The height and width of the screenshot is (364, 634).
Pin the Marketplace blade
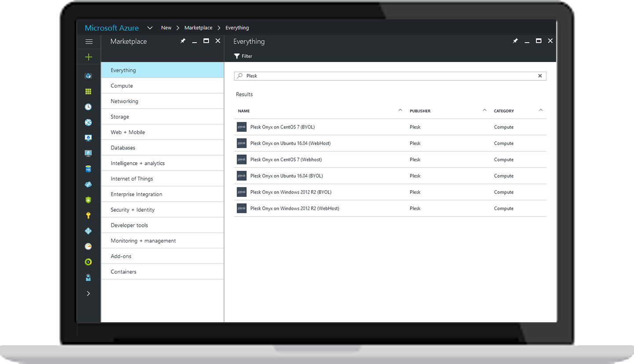pos(183,41)
